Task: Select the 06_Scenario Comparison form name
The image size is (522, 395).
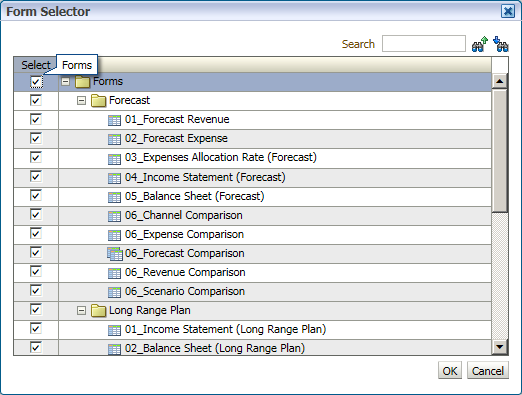Action: (x=185, y=291)
